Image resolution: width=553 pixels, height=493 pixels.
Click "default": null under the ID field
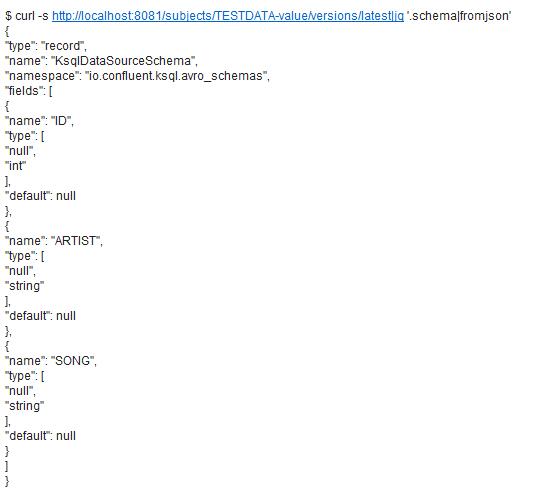[x=41, y=196]
